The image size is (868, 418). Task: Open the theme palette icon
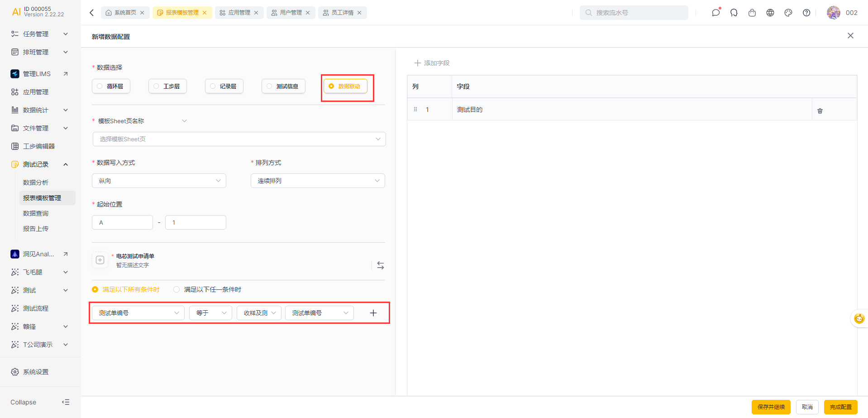(788, 13)
